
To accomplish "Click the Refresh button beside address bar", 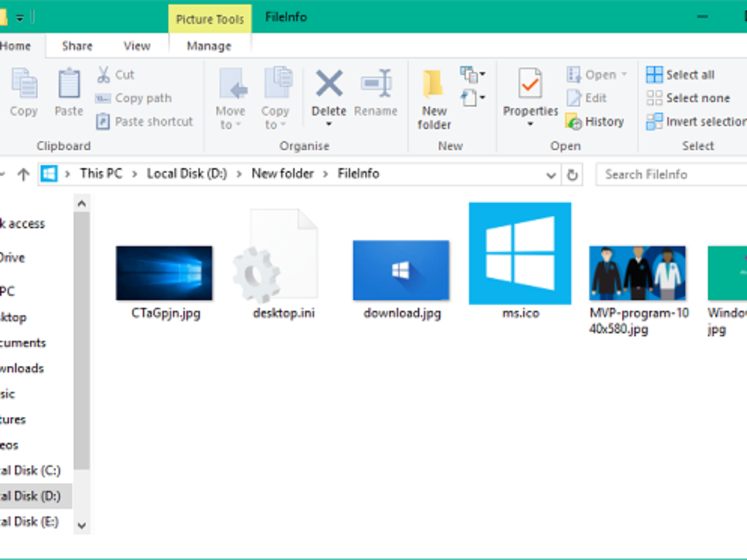I will click(x=572, y=175).
